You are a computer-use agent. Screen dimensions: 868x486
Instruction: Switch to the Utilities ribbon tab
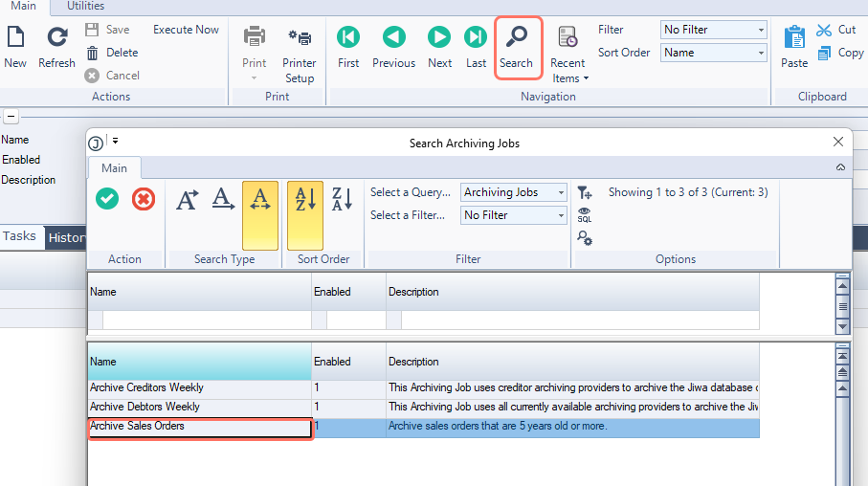86,6
